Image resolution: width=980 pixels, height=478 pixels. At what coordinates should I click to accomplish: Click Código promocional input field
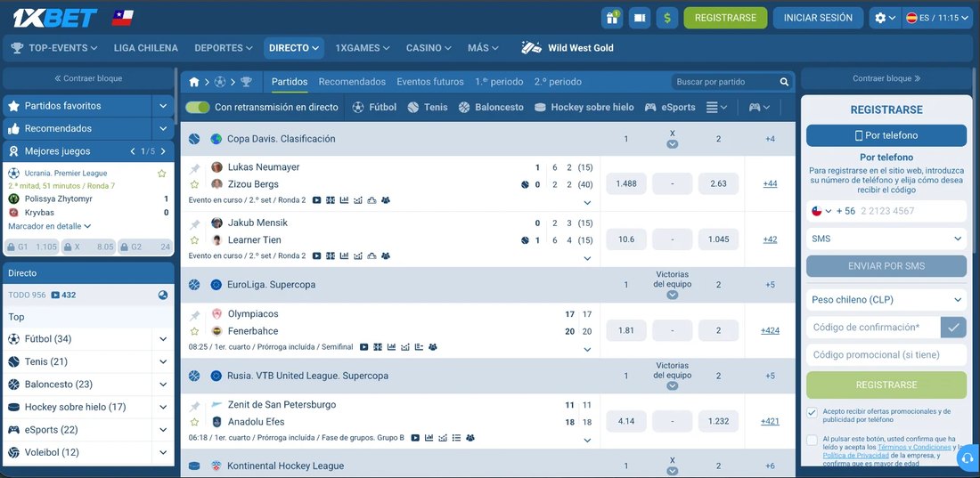click(886, 355)
